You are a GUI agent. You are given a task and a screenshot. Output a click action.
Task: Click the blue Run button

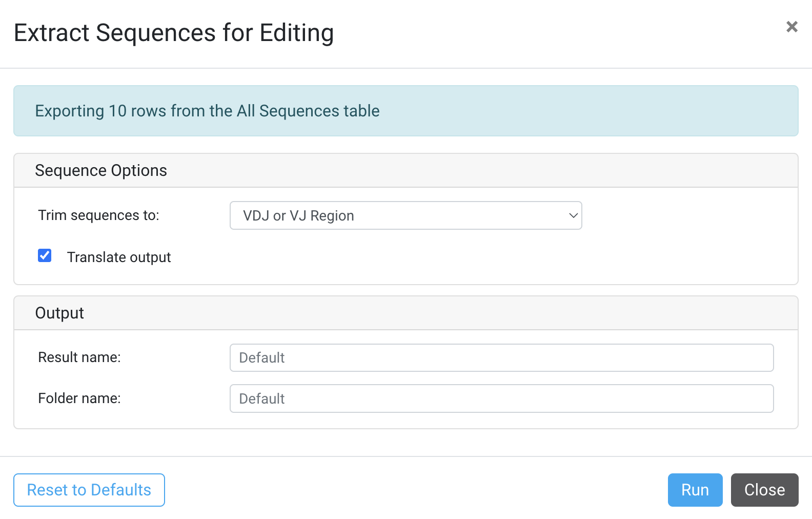coord(695,490)
